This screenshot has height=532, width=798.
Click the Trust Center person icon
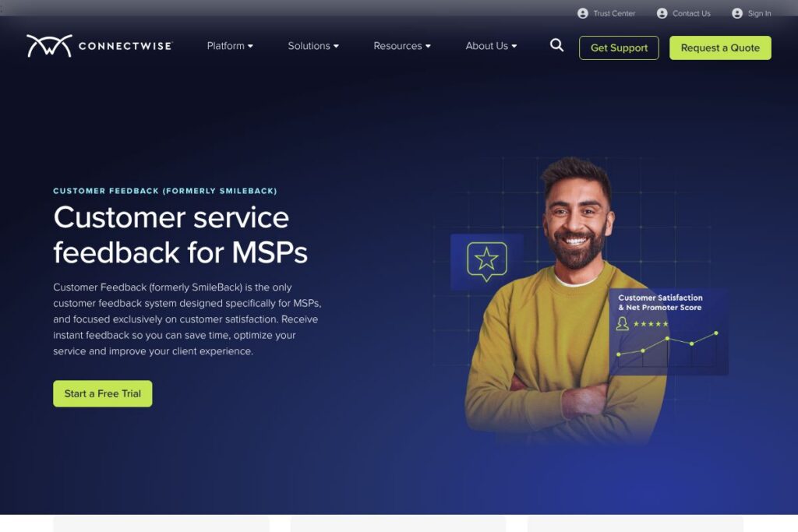coord(583,13)
